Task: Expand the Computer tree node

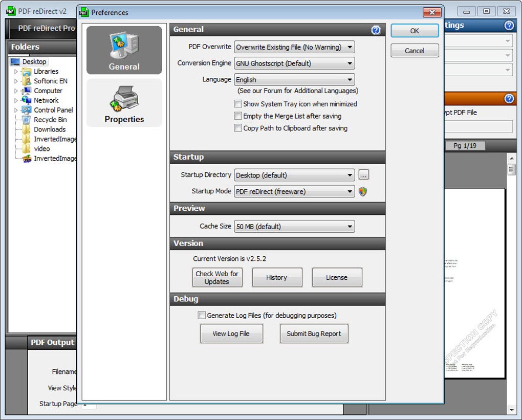Action: tap(16, 91)
